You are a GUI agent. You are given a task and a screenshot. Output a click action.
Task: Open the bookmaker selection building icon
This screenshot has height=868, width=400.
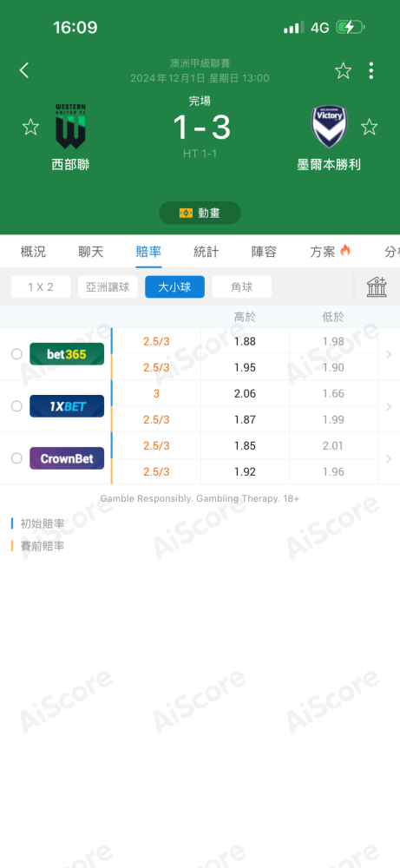tap(377, 286)
